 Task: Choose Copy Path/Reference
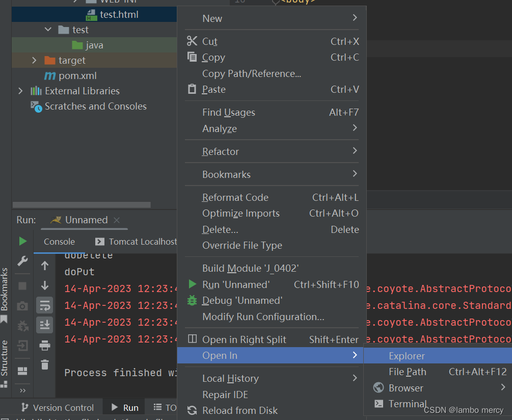(x=272, y=73)
